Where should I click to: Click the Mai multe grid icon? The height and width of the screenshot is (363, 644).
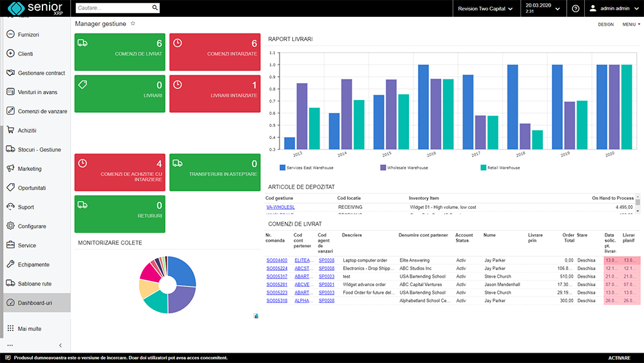tap(11, 328)
